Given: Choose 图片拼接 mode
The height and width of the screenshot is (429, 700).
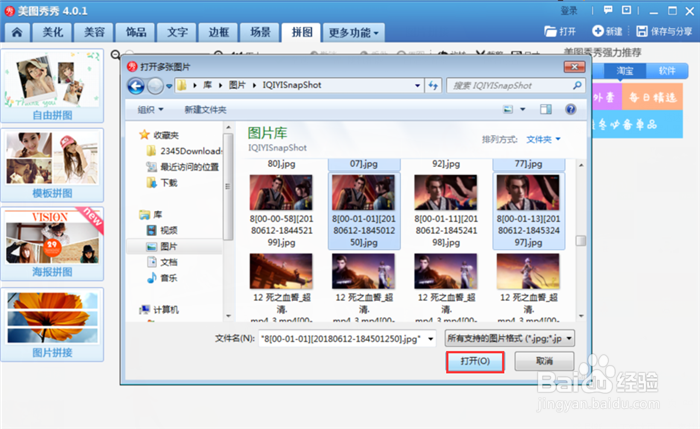Looking at the screenshot, I should tap(52, 325).
